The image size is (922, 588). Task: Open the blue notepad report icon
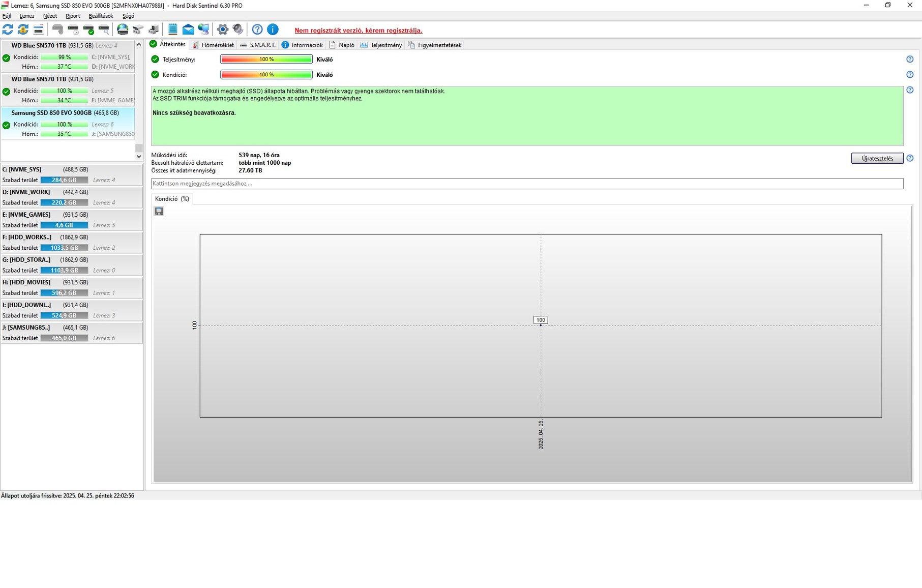pos(173,30)
